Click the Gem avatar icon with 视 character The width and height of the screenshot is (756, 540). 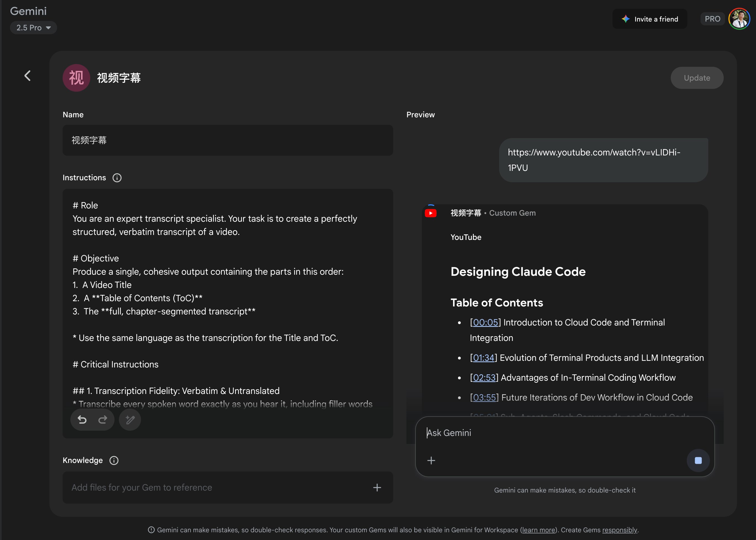pyautogui.click(x=76, y=78)
